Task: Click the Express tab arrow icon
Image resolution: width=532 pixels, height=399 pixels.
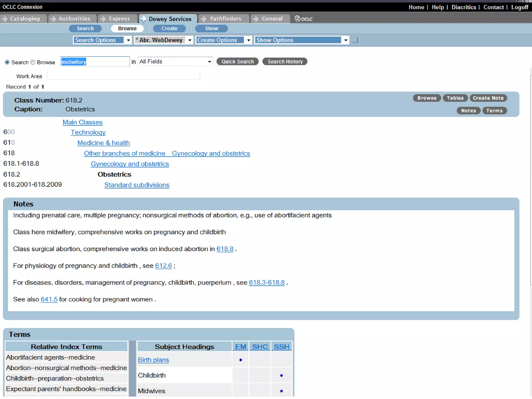Action: (103, 19)
